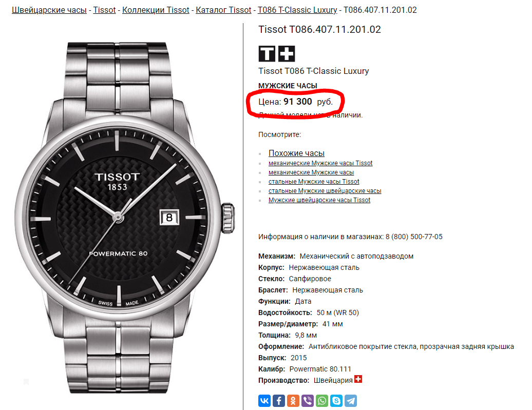Screen dimensions: 532x410
Task: Click the Odnoklassniki share icon
Action: 293,401
